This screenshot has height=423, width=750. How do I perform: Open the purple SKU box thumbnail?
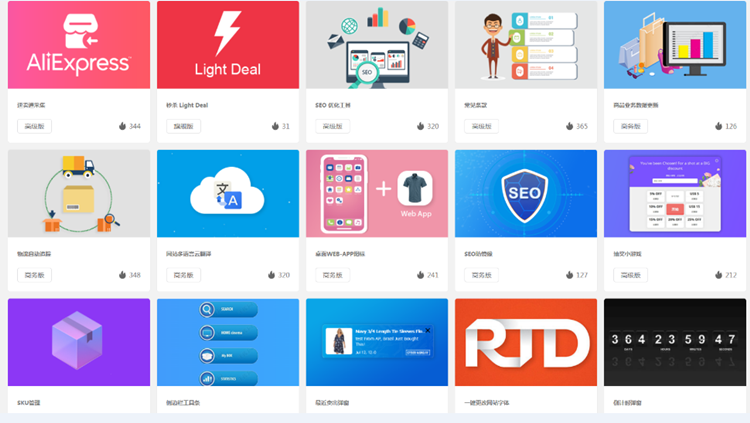pyautogui.click(x=79, y=342)
